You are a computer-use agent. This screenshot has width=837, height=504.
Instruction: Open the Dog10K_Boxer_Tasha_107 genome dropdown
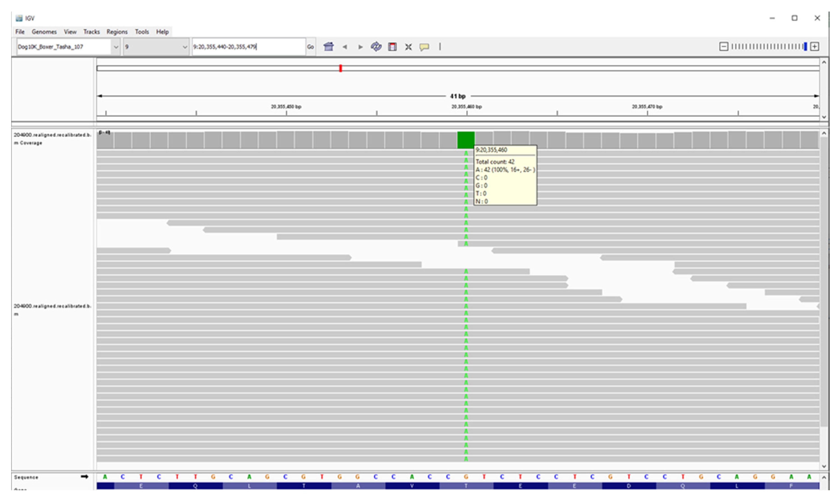pos(116,47)
